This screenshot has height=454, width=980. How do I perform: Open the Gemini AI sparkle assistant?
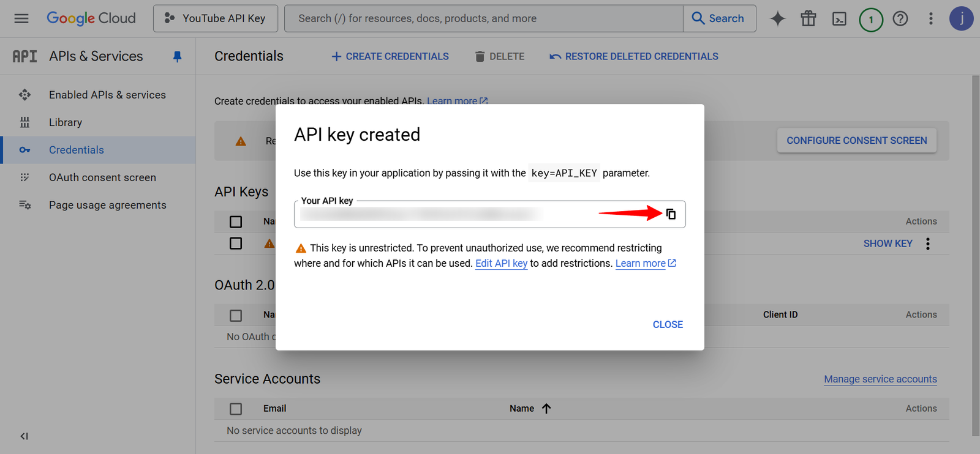[777, 19]
